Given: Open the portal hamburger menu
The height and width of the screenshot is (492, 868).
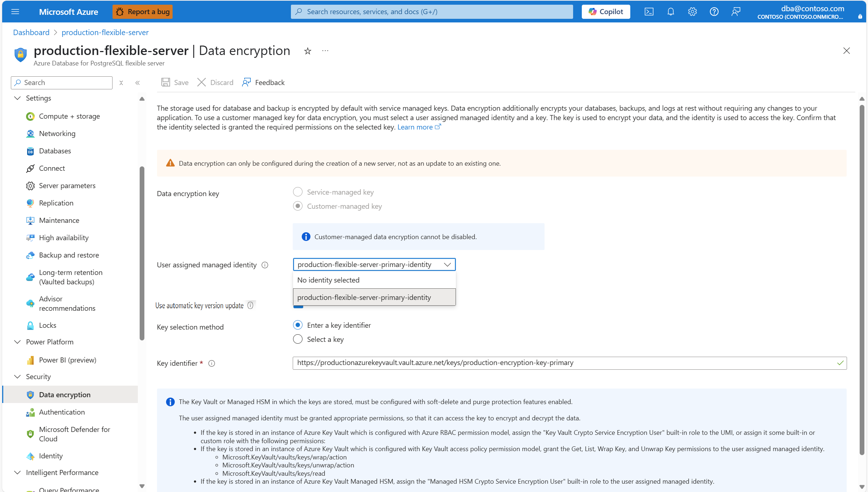Looking at the screenshot, I should [15, 12].
